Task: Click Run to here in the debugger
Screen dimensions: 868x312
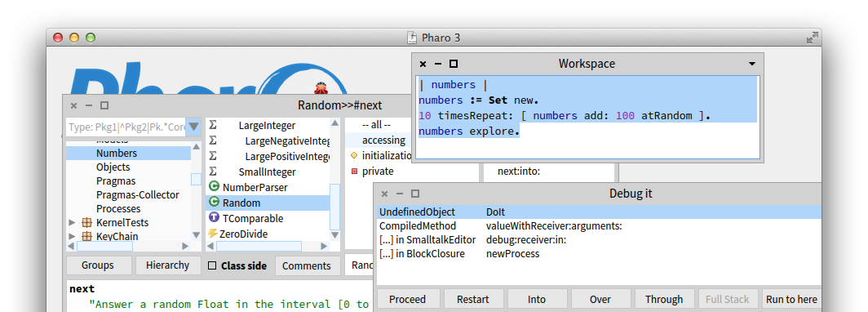Action: pos(791,299)
